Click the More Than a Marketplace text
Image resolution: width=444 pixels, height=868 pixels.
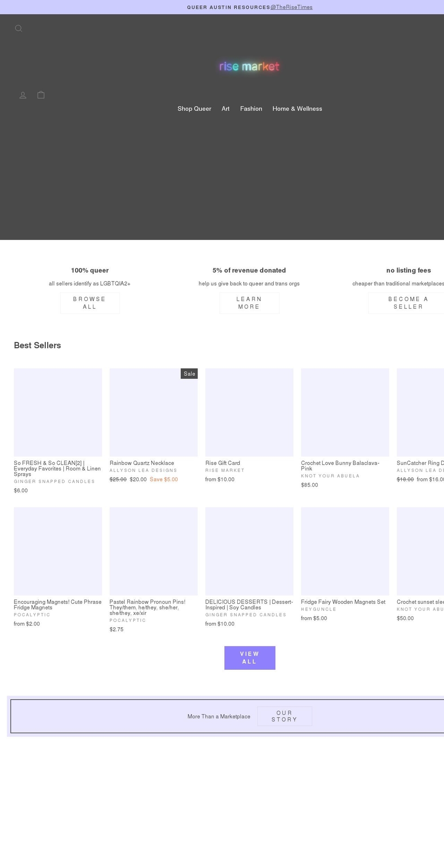219,716
